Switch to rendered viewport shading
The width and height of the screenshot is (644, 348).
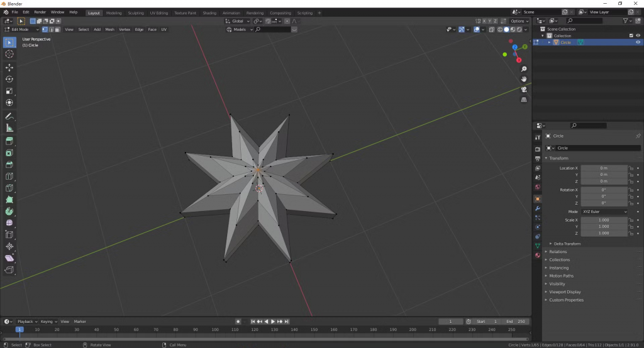519,30
